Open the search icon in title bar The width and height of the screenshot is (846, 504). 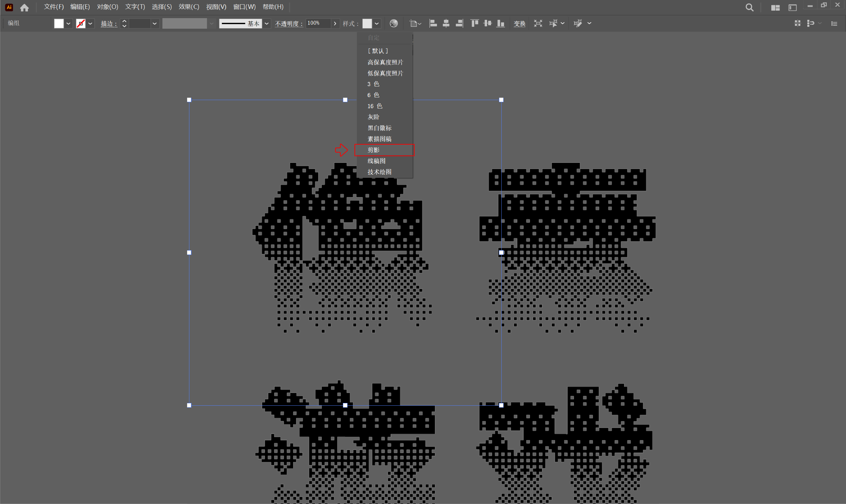point(749,7)
